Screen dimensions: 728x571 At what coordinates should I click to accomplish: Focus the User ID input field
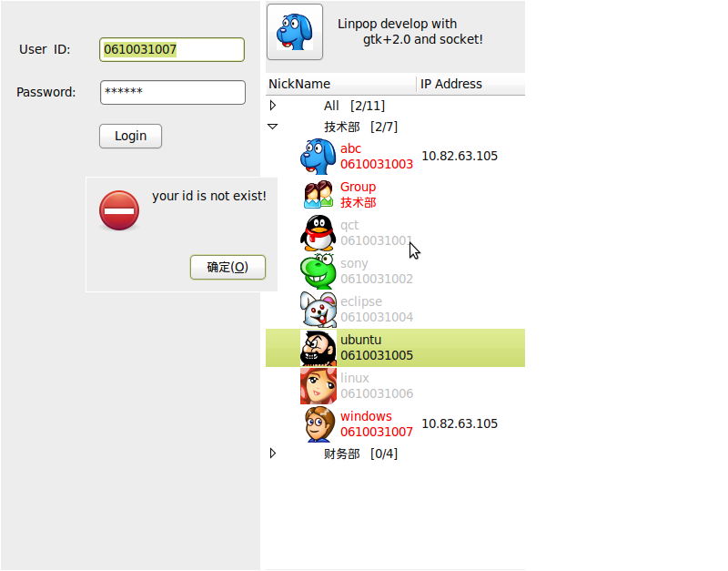click(172, 49)
